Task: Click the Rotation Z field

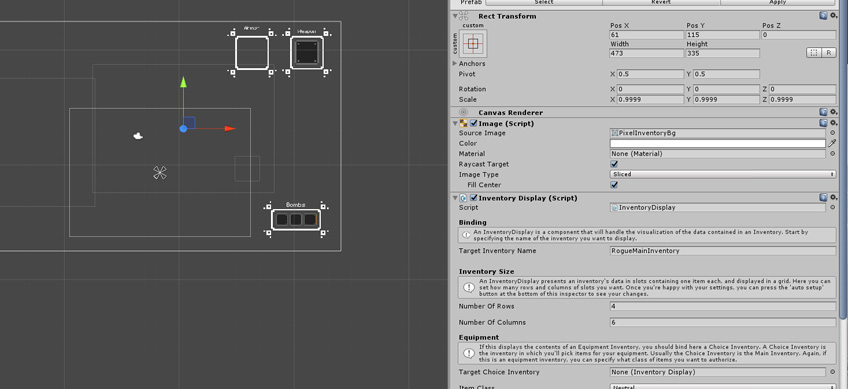Action: [803, 89]
